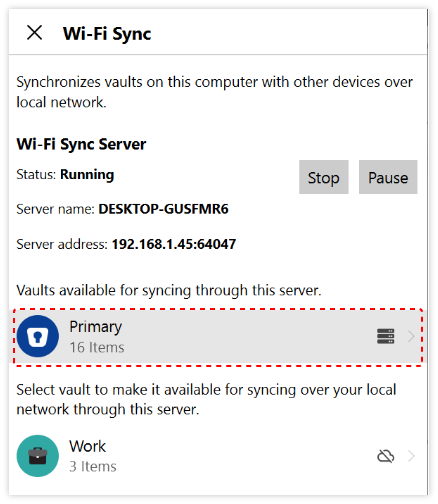
Task: Pause the Wi-Fi Sync Server
Action: [x=388, y=177]
